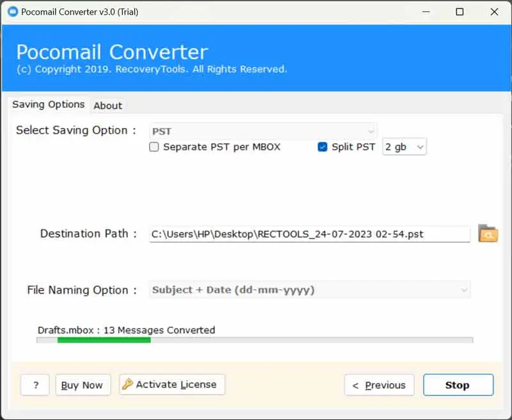Click the Pocomail Converter title bar app icon
Image resolution: width=512 pixels, height=420 pixels.
click(12, 12)
